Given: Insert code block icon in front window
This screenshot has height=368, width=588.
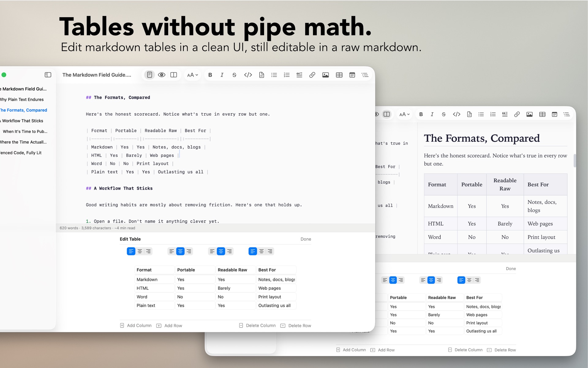Looking at the screenshot, I should coord(262,75).
